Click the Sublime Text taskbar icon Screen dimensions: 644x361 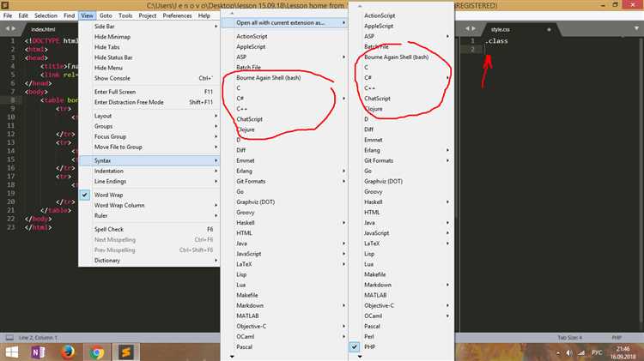(126, 352)
